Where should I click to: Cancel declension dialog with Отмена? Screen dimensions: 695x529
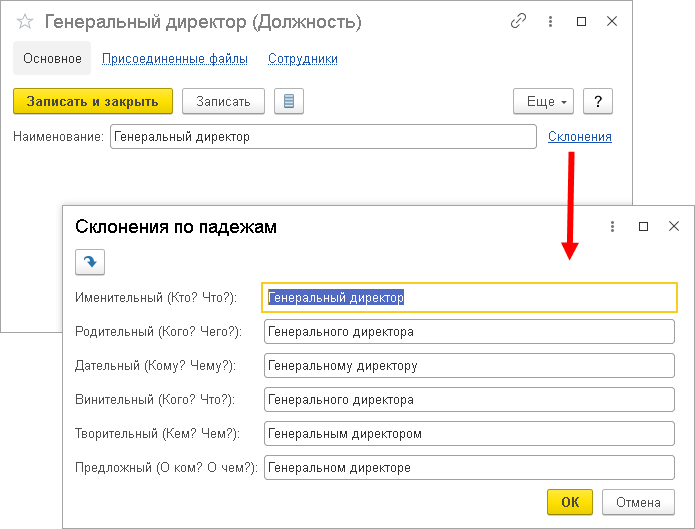[x=638, y=502]
